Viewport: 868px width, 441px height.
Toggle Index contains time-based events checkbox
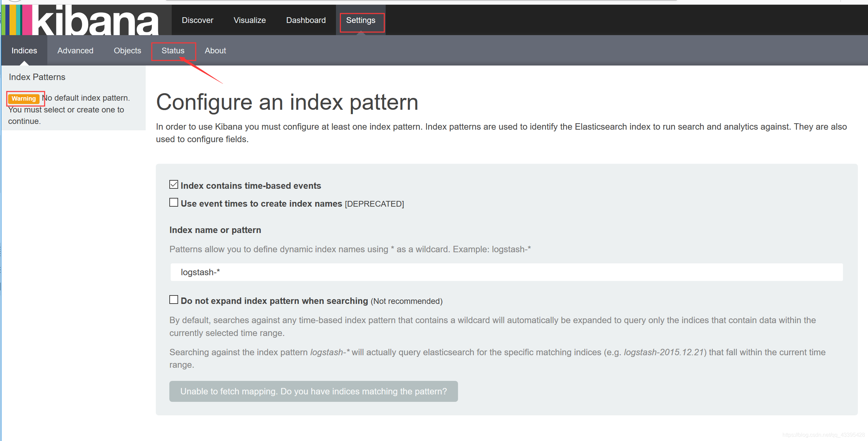(x=174, y=184)
